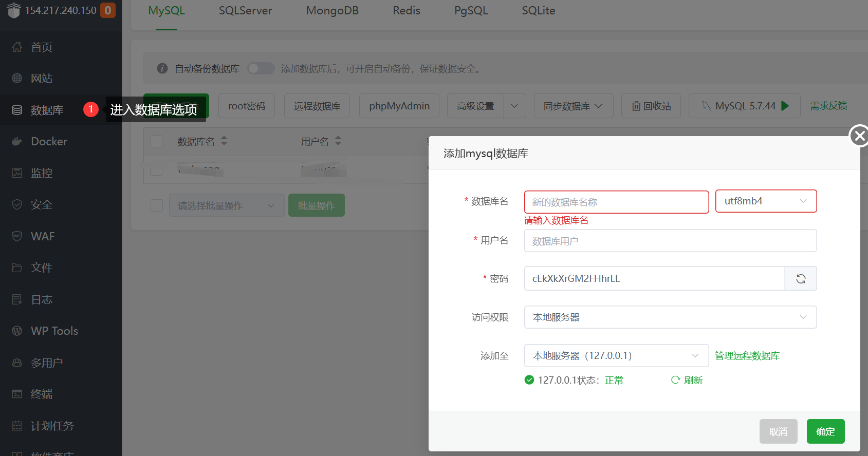The image size is (868, 456).
Task: Tick the checkbox beside batch operation dropdown
Action: click(x=157, y=205)
